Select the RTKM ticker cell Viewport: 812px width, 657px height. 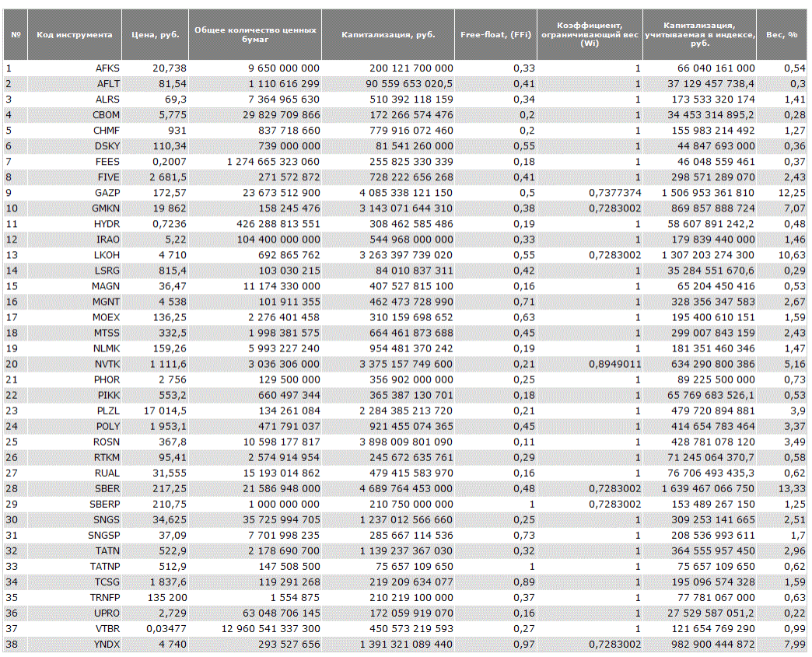[75, 457]
